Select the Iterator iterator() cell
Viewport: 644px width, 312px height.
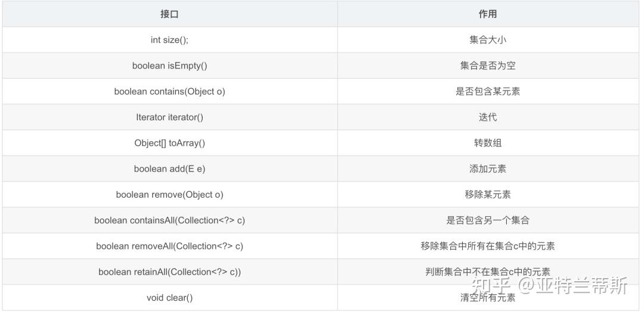click(x=169, y=117)
